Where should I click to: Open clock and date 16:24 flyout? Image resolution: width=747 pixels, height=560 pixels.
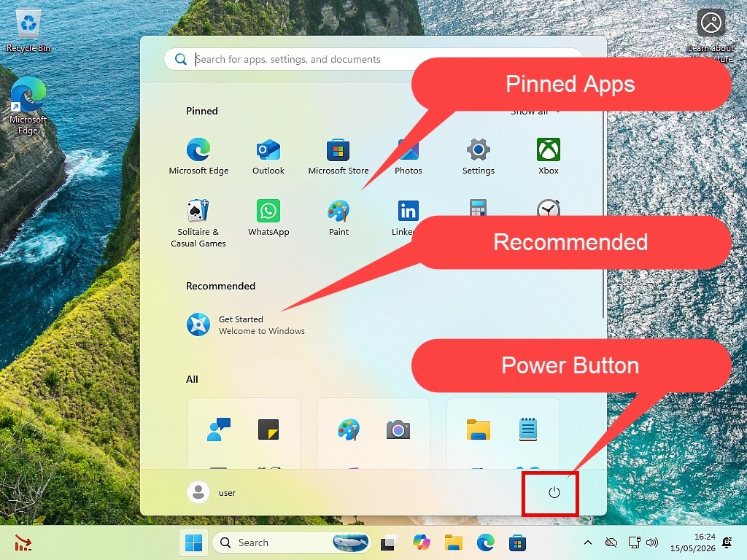[693, 542]
